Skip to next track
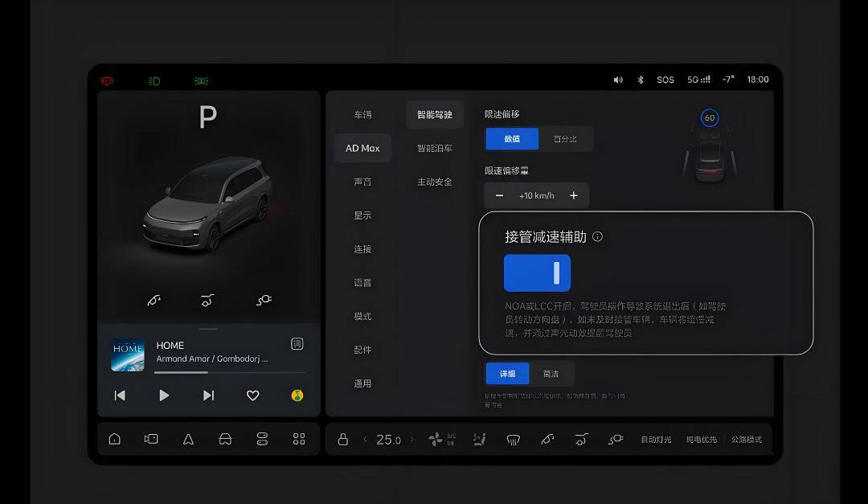The image size is (868, 504). [208, 395]
